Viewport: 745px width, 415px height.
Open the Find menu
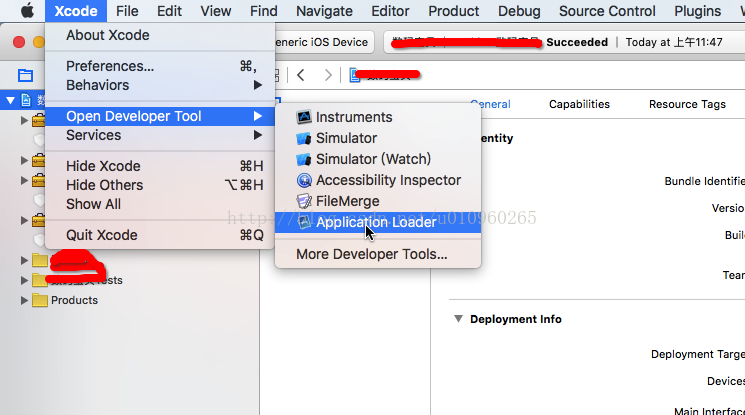[x=264, y=11]
